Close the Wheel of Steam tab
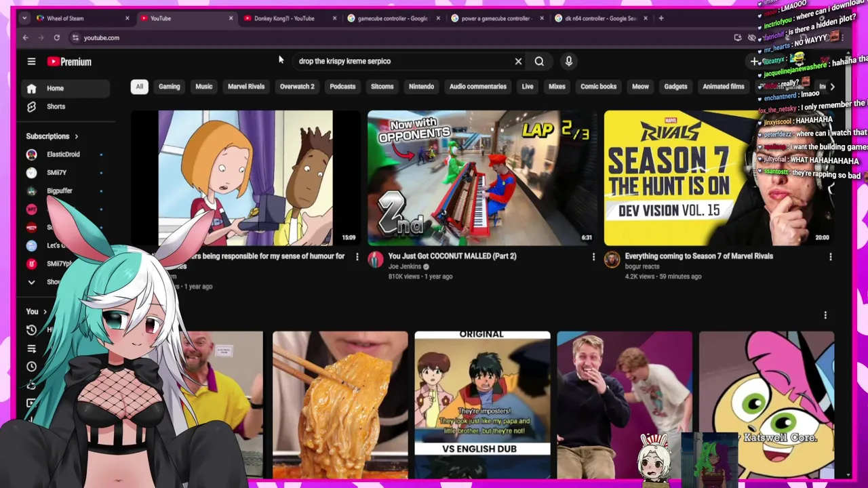This screenshot has height=488, width=868. point(127,18)
